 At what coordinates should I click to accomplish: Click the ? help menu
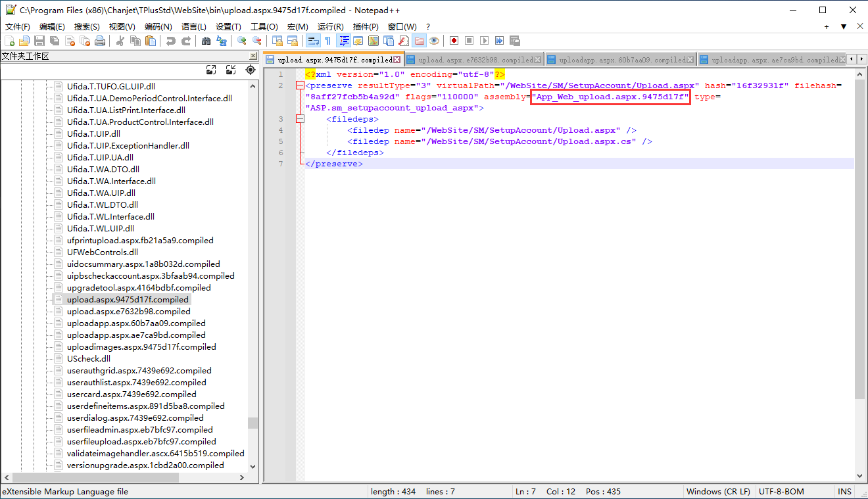coord(428,26)
